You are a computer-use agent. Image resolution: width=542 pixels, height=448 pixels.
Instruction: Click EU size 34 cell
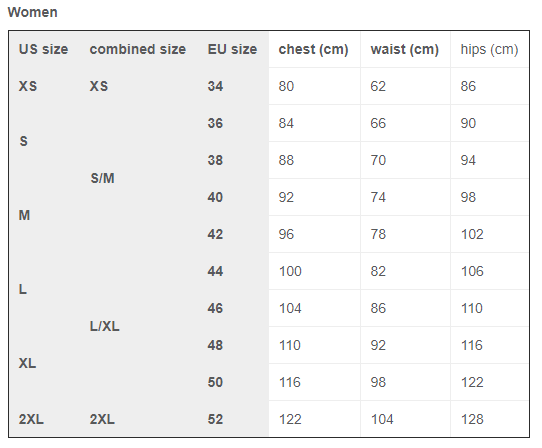[215, 86]
